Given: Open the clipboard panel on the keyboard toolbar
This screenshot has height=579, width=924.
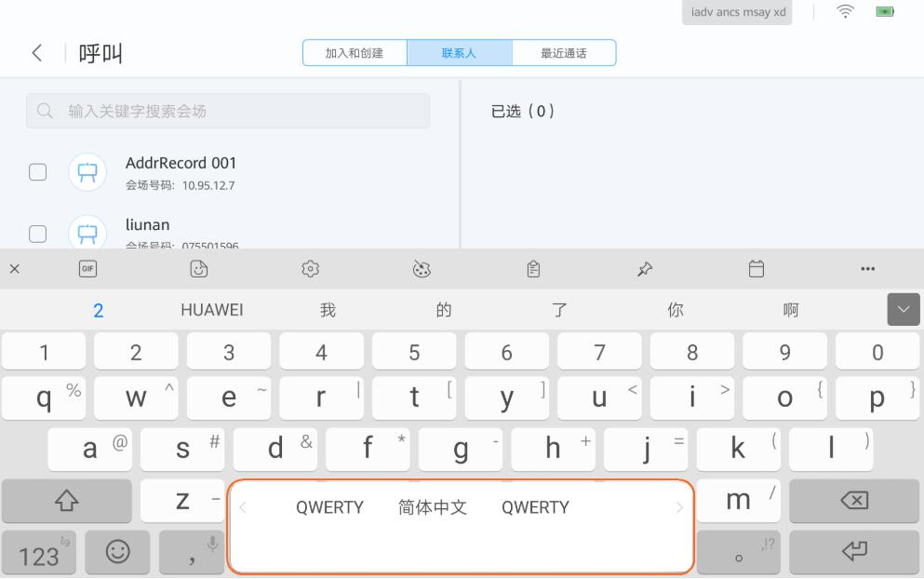Looking at the screenshot, I should tap(532, 268).
